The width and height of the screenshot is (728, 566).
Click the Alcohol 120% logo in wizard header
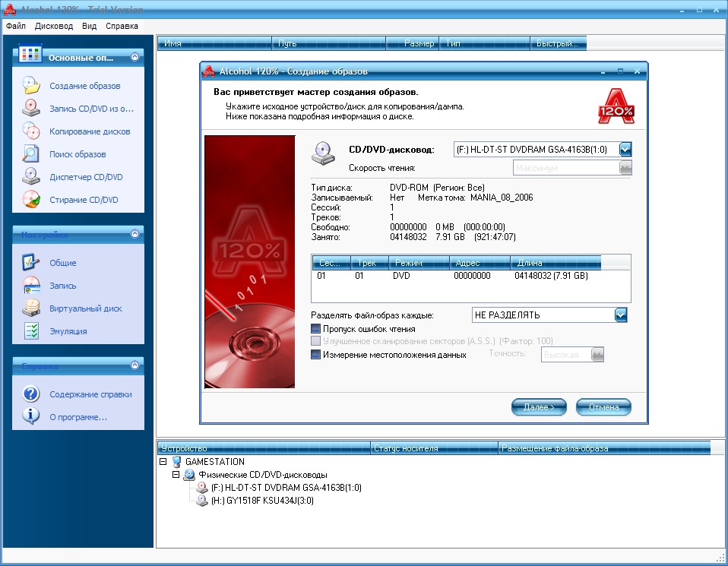pos(616,106)
